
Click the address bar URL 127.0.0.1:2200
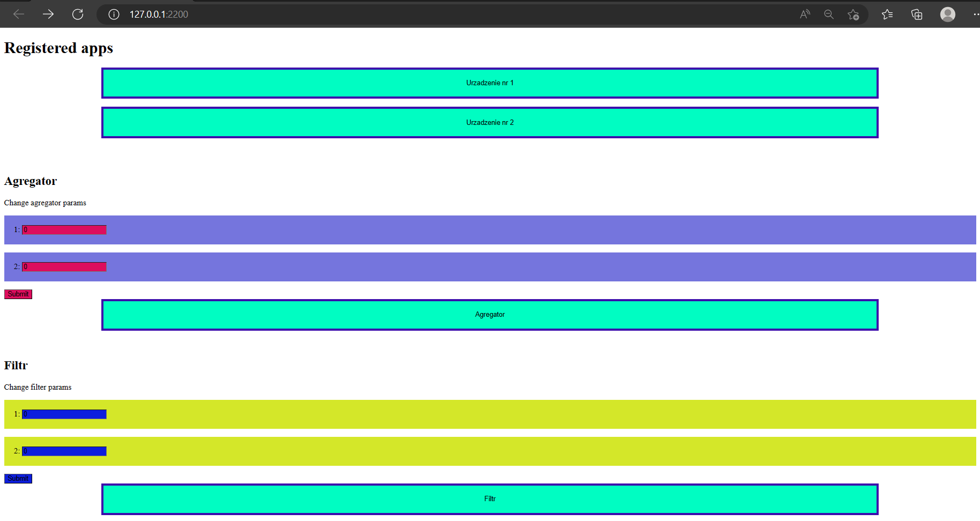click(x=159, y=14)
